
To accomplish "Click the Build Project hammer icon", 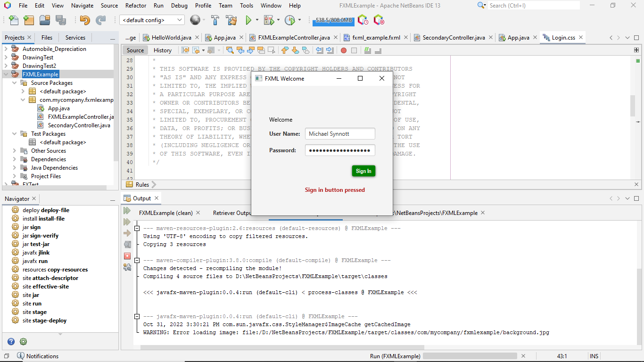I will tap(215, 20).
